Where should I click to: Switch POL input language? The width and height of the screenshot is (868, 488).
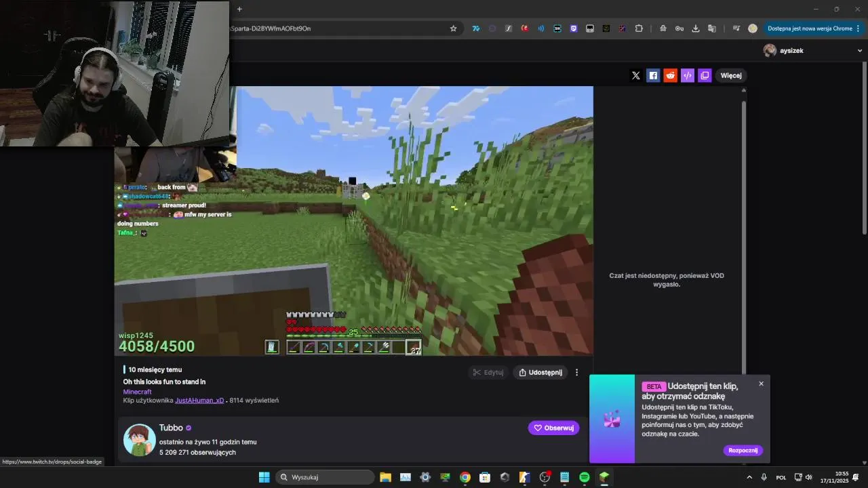[781, 477]
